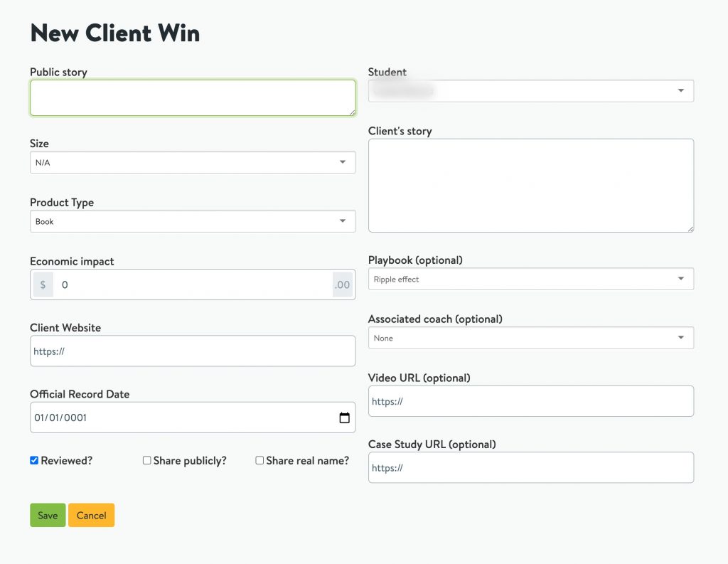This screenshot has height=564, width=728.
Task: Click the Case Study URL field
Action: (x=530, y=467)
